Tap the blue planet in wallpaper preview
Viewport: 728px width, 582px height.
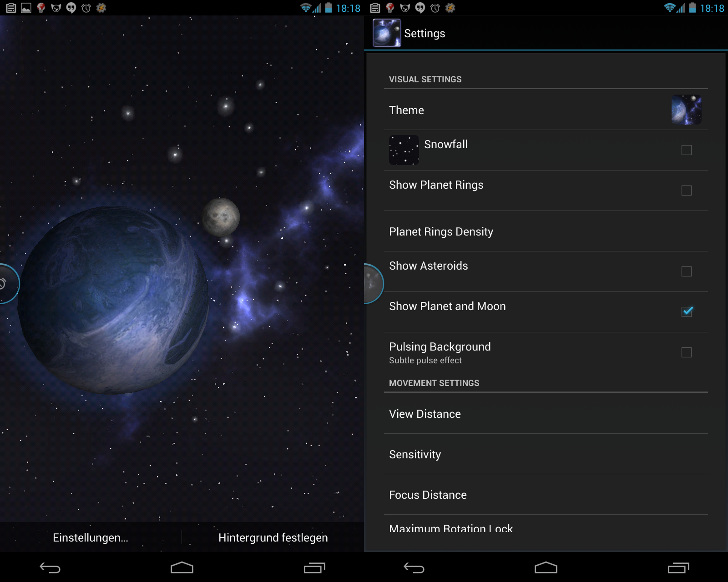113,300
